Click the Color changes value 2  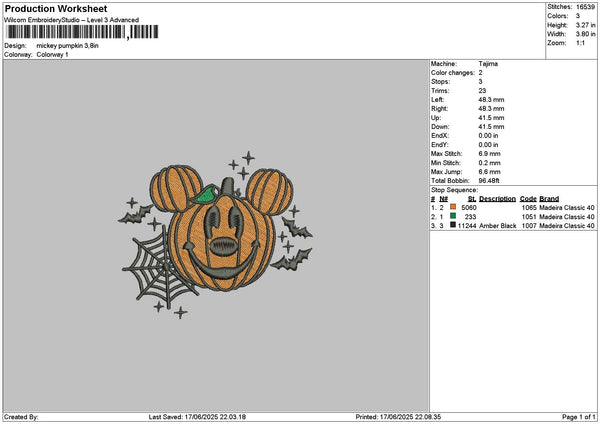click(x=480, y=73)
